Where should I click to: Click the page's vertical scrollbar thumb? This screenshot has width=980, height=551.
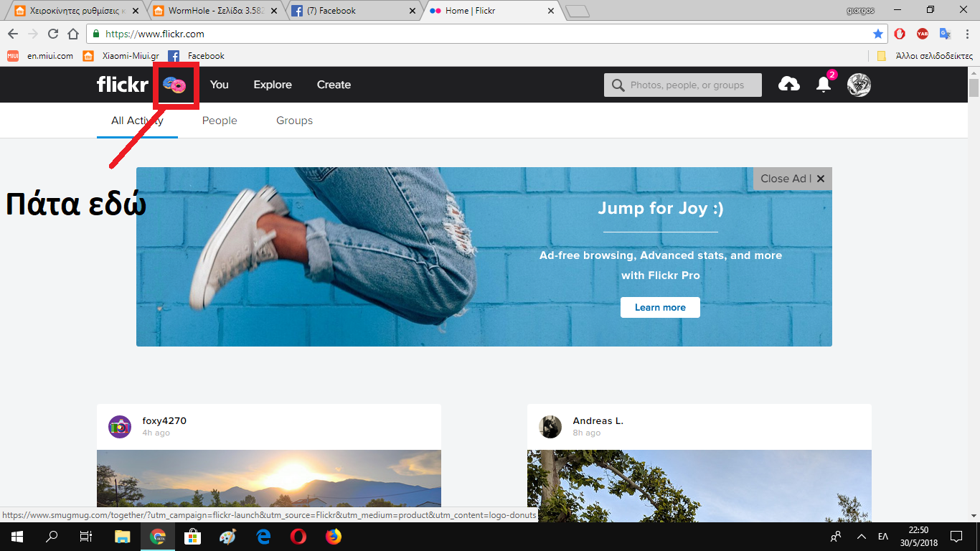click(x=974, y=88)
